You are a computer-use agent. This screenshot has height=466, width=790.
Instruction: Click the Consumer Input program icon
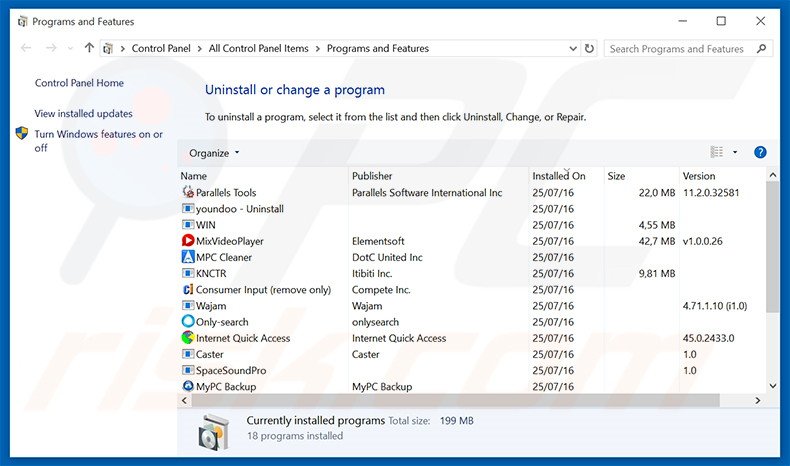click(x=188, y=289)
